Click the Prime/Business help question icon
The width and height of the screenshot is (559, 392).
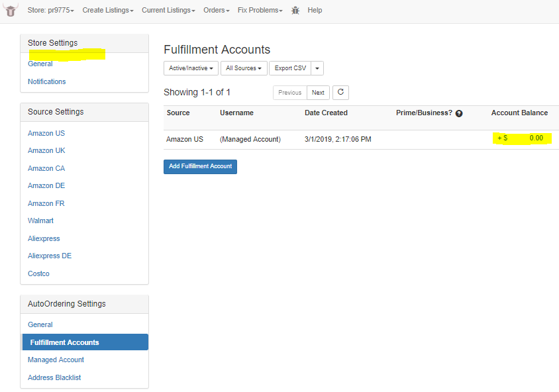coord(459,113)
